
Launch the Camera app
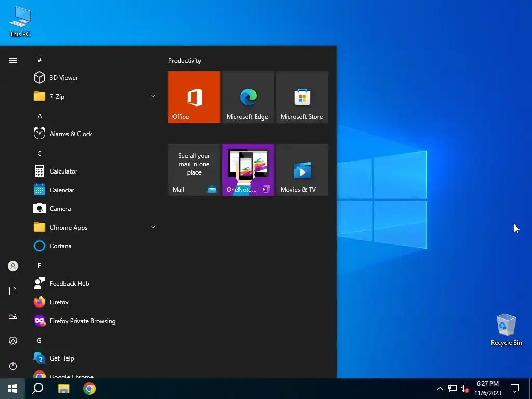[95, 209]
